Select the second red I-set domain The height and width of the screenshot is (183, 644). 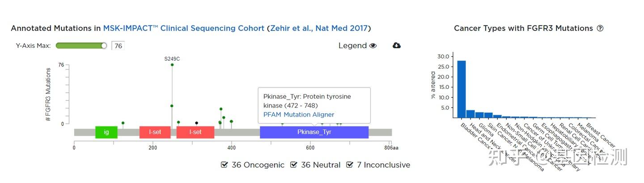pyautogui.click(x=195, y=132)
